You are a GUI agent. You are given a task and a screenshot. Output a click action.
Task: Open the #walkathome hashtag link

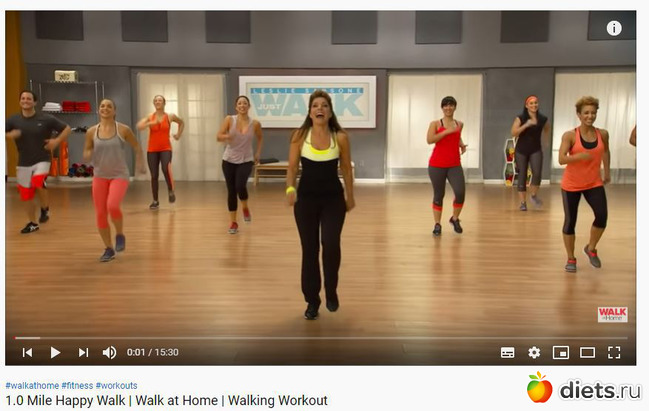coord(32,385)
